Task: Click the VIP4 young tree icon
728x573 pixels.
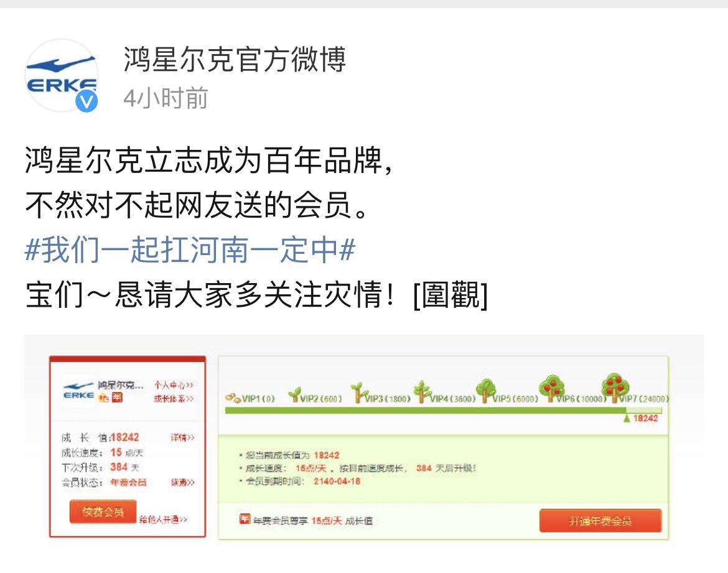Action: 422,391
